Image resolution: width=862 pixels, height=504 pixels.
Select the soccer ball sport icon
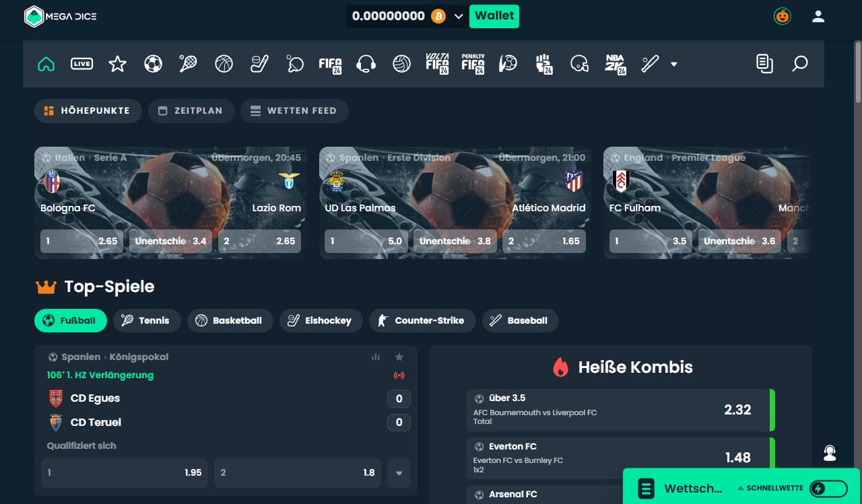tap(153, 64)
